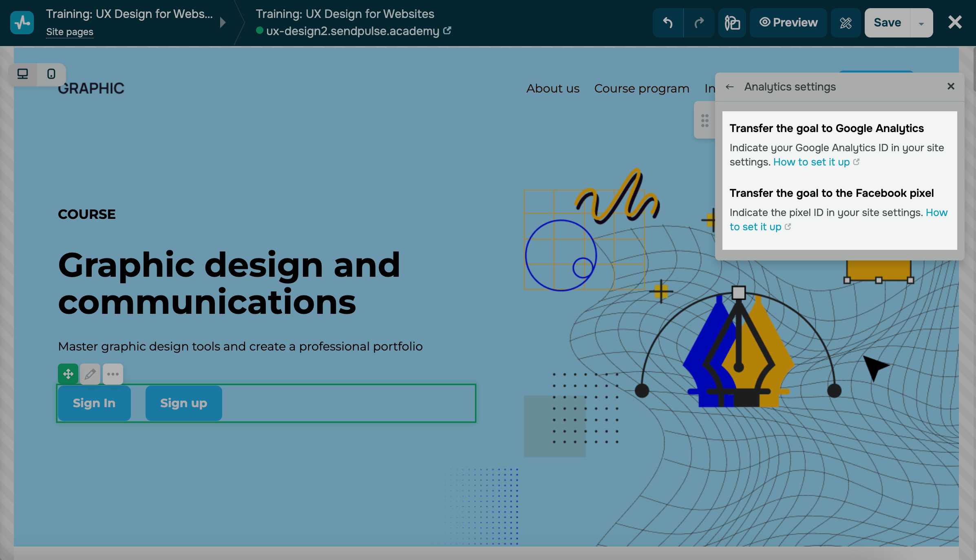Close the Analytics settings panel

pos(951,86)
